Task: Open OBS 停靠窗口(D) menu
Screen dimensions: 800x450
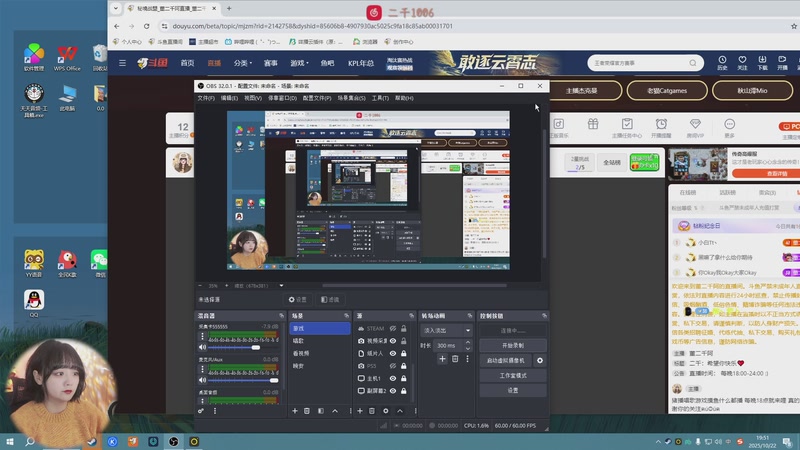Action: pyautogui.click(x=282, y=98)
